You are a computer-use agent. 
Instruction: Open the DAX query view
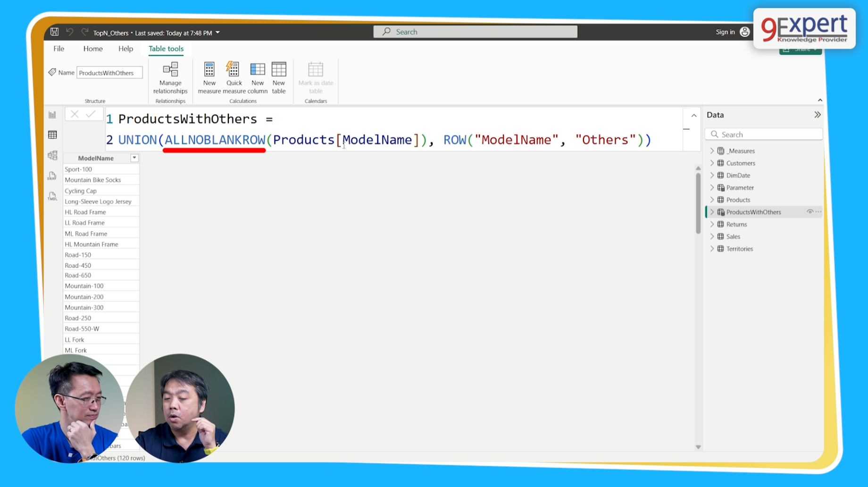(x=52, y=176)
